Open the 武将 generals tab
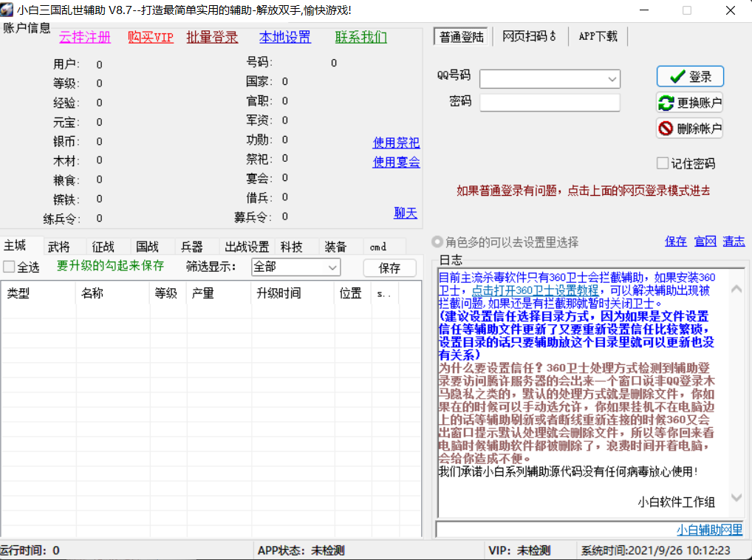The width and height of the screenshot is (752, 560). pyautogui.click(x=59, y=247)
